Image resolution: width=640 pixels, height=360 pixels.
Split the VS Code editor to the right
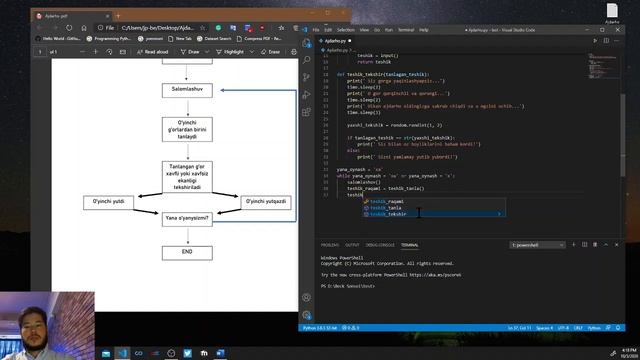[x=606, y=41]
